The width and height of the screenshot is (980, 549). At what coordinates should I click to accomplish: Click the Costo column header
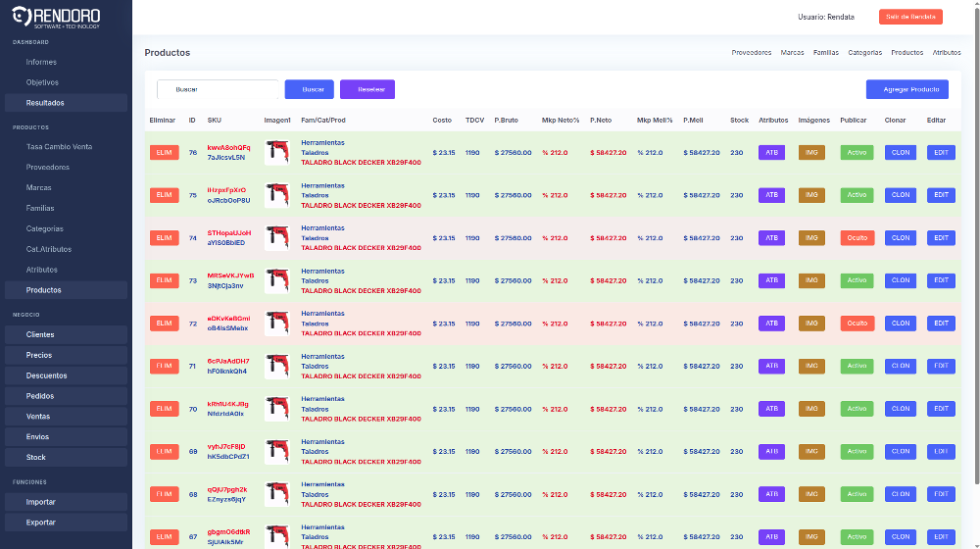(442, 120)
